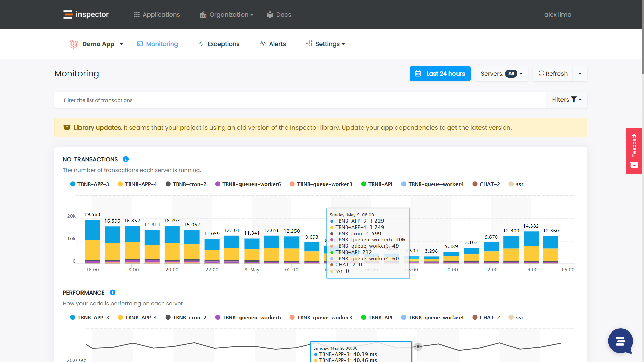
Task: Open the Applications grid icon
Action: (136, 14)
